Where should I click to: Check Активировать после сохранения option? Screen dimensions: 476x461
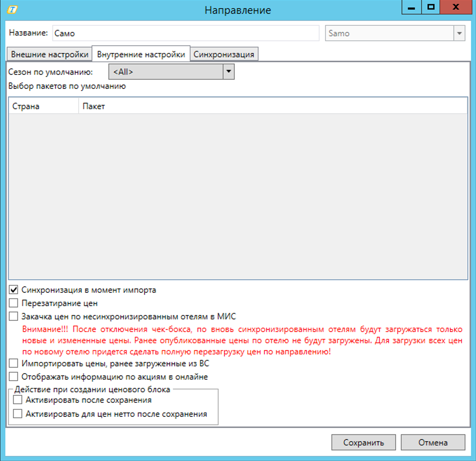(18, 400)
